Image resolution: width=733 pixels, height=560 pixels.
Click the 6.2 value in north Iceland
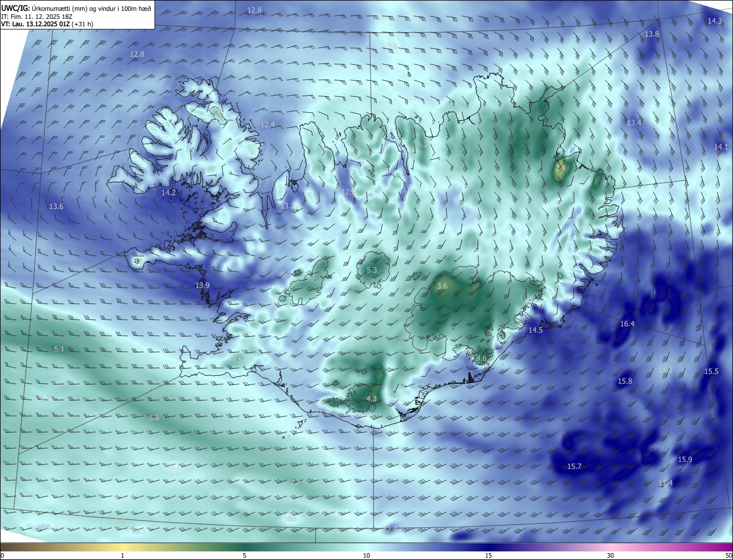(x=423, y=145)
